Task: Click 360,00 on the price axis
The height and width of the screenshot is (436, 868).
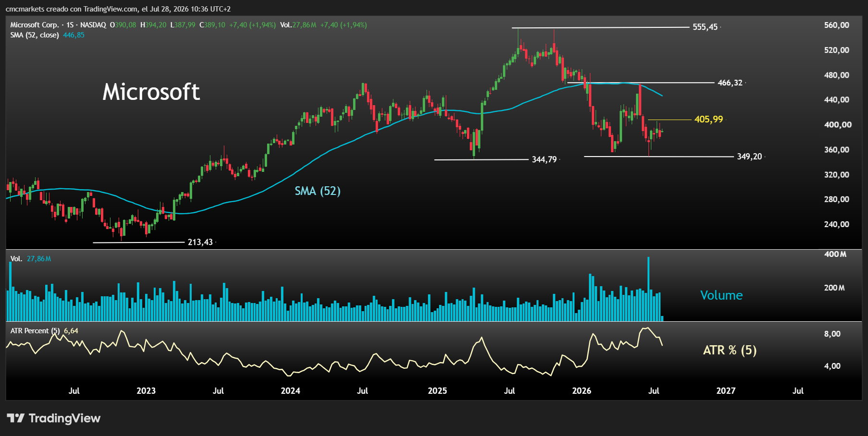Action: [837, 150]
